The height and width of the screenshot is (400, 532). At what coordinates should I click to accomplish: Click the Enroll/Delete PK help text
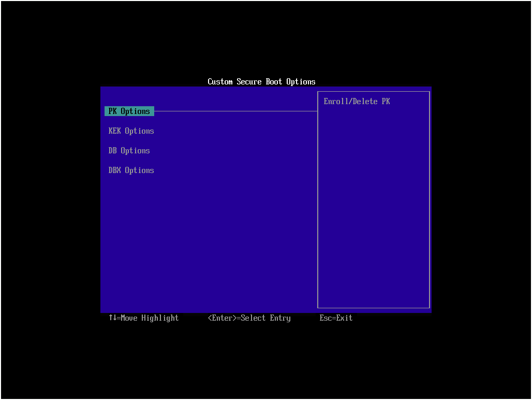[357, 101]
